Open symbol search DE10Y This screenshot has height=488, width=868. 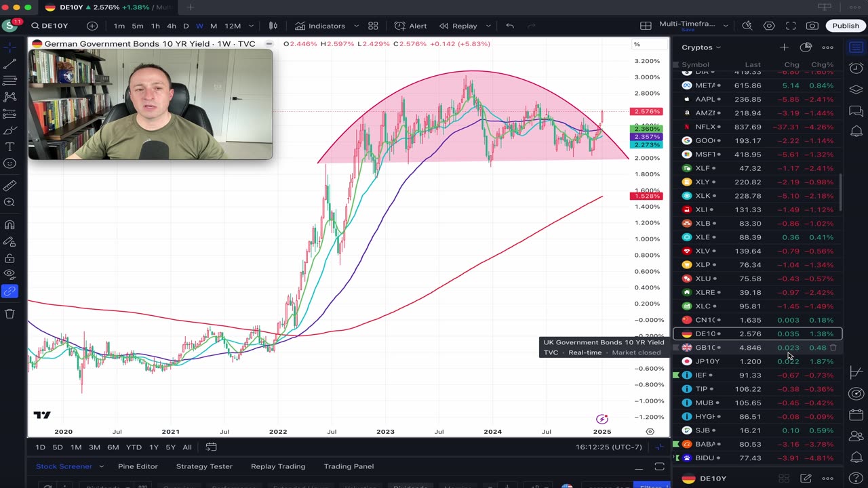(x=50, y=26)
